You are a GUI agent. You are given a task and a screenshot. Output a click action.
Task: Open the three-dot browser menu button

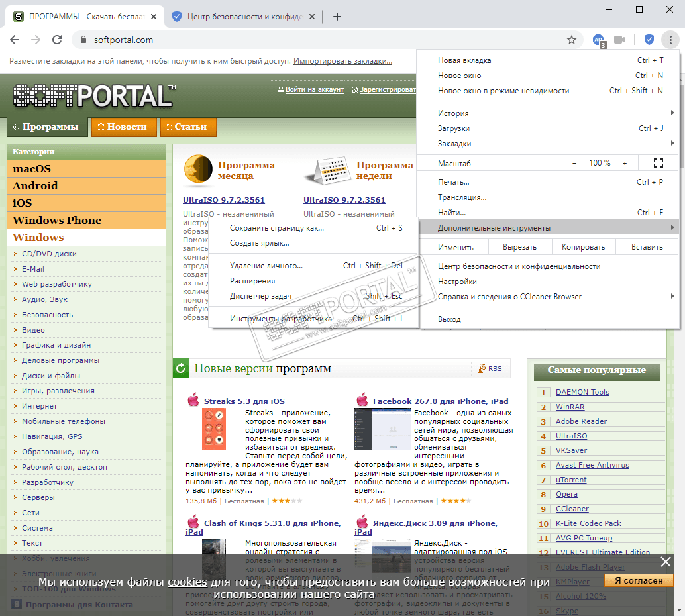[x=670, y=40]
